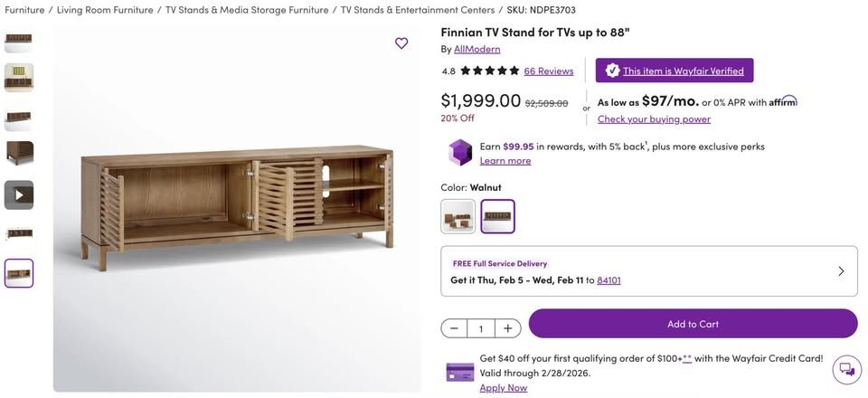
Task: Click the Wayfair credit card icon
Action: [x=460, y=372]
